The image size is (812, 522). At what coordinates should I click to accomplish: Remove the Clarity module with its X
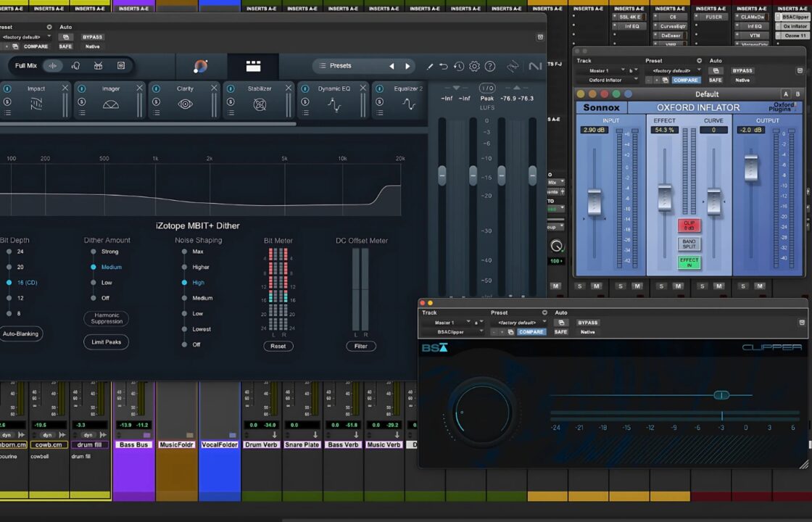point(215,88)
